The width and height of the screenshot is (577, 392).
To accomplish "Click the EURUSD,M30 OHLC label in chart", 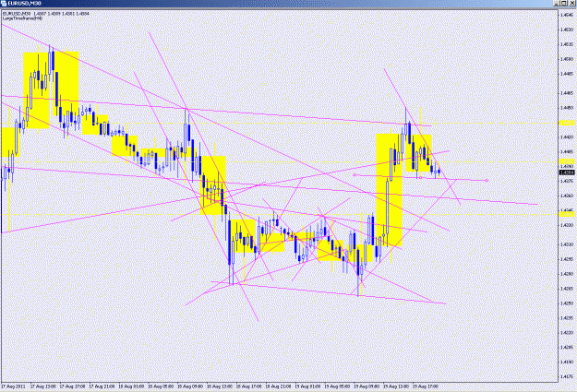I will pyautogui.click(x=45, y=14).
